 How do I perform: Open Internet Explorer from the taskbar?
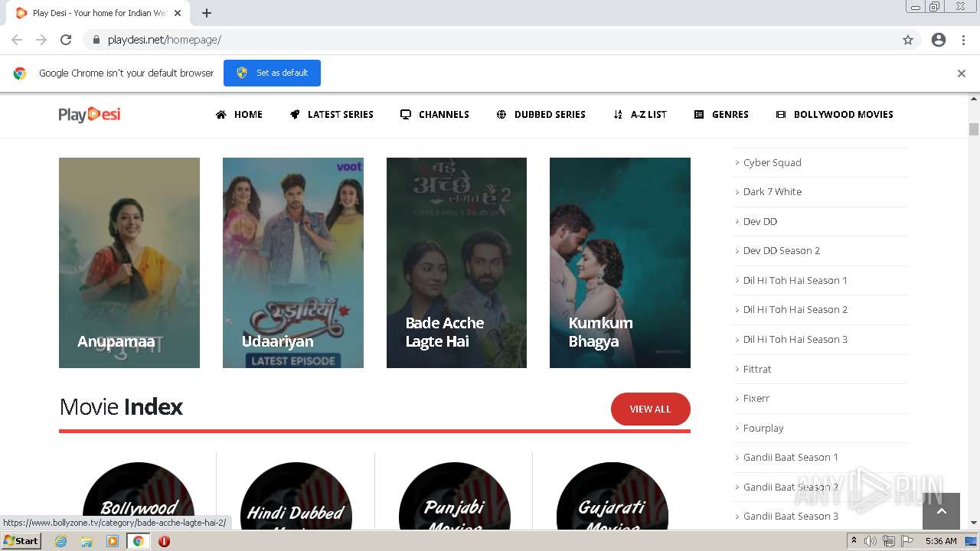tap(60, 541)
